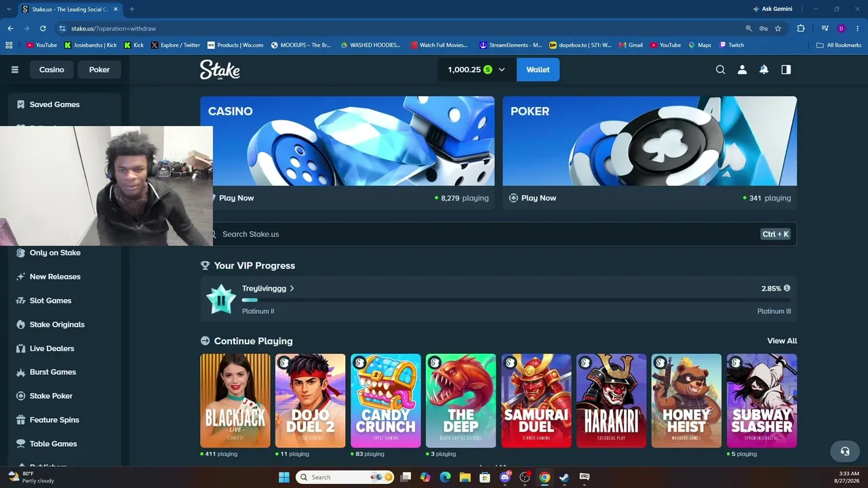Open All Bookmarks folder
This screenshot has width=868, height=488.
coord(839,45)
